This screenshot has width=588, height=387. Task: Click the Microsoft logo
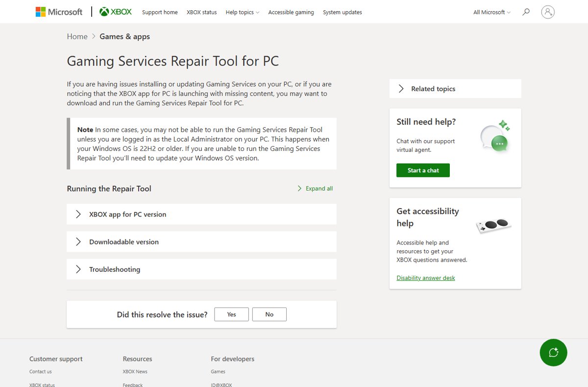pyautogui.click(x=59, y=12)
